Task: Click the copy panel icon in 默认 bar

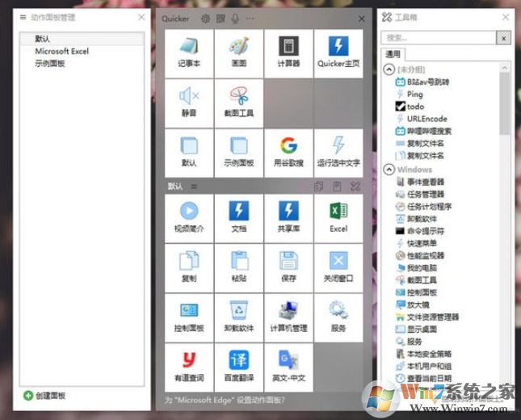Action: click(x=318, y=187)
